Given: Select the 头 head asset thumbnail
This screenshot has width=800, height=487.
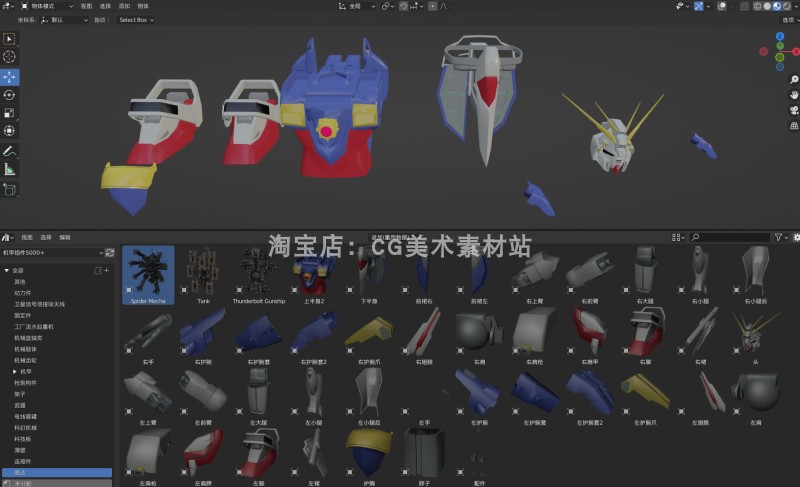Looking at the screenshot, I should [756, 337].
